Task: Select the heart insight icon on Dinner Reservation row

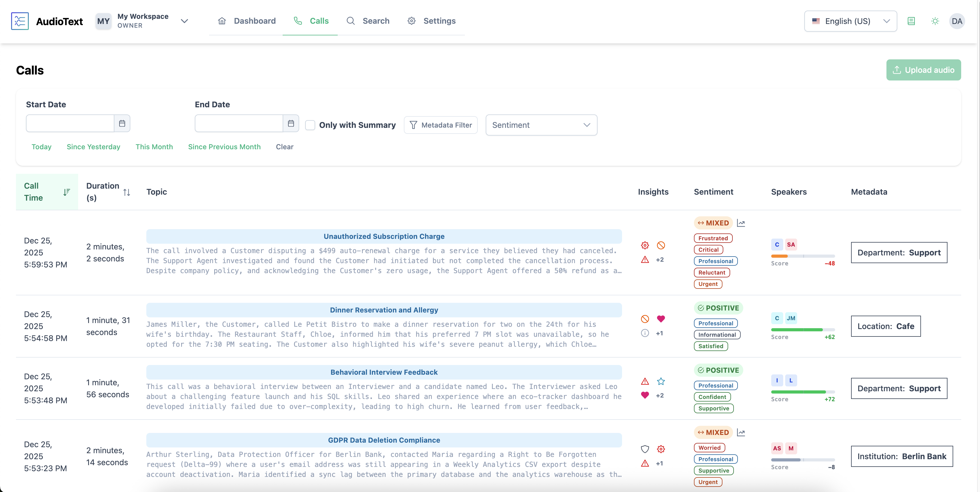Action: [661, 319]
